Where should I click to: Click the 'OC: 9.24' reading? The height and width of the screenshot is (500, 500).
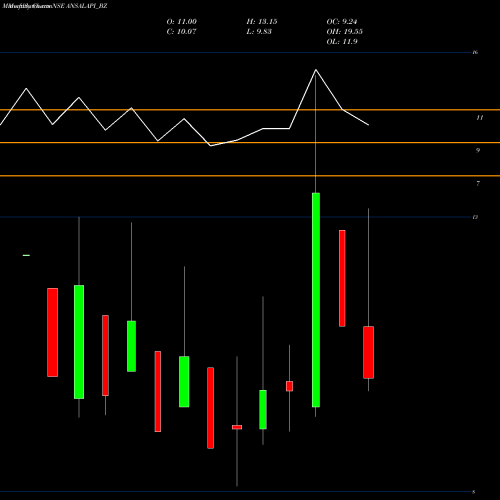[x=342, y=22]
